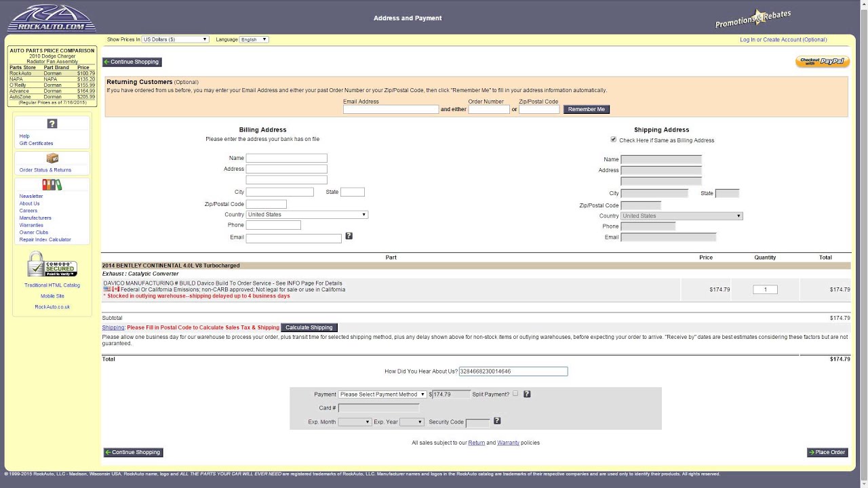Open the Help link in sidebar
This screenshot has height=488, width=868.
(24, 136)
